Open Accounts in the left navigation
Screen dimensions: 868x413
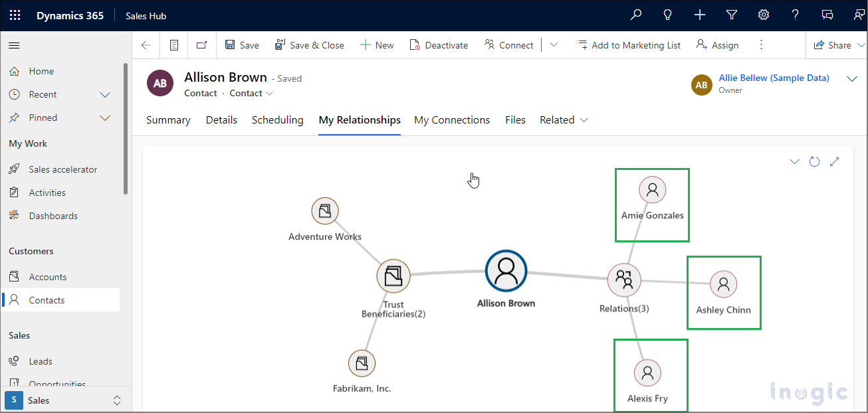coord(47,277)
